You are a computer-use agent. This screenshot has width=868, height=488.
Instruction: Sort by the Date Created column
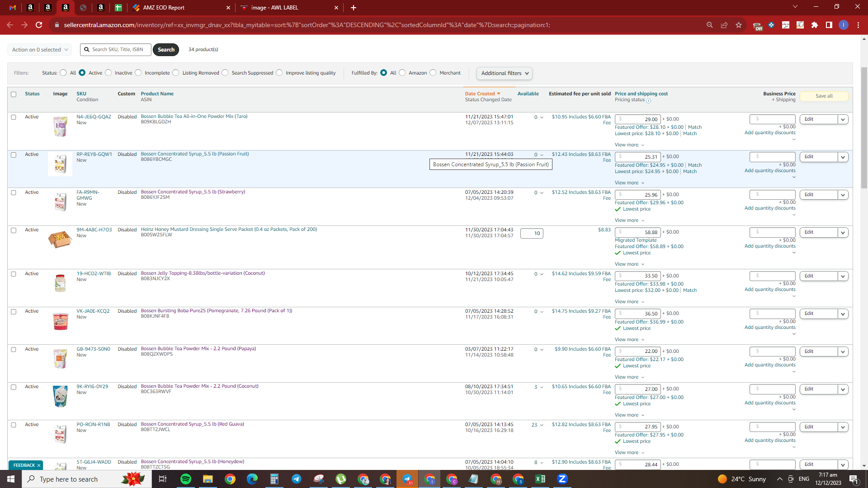pyautogui.click(x=482, y=94)
